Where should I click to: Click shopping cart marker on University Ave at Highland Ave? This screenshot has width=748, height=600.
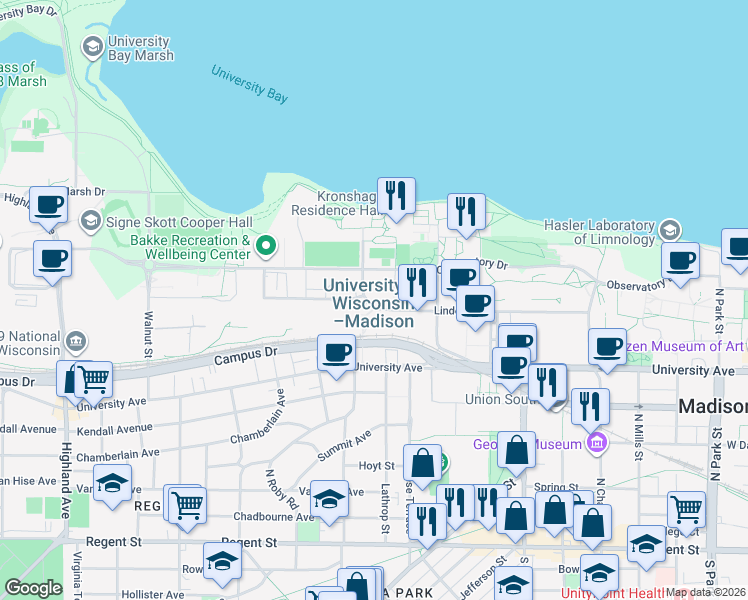[94, 380]
